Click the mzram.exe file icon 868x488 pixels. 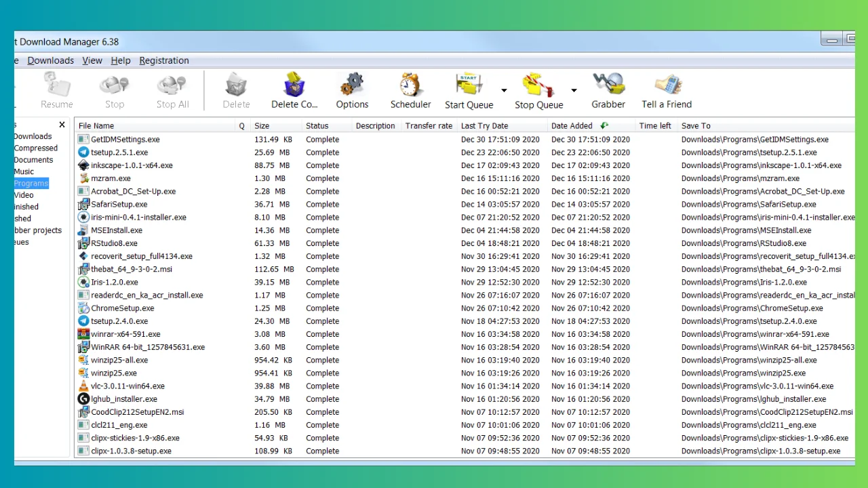point(83,178)
